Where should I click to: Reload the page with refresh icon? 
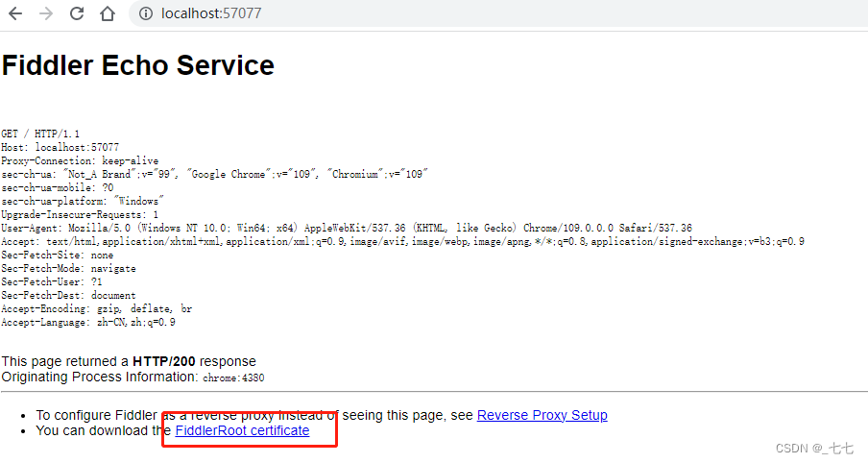point(77,13)
